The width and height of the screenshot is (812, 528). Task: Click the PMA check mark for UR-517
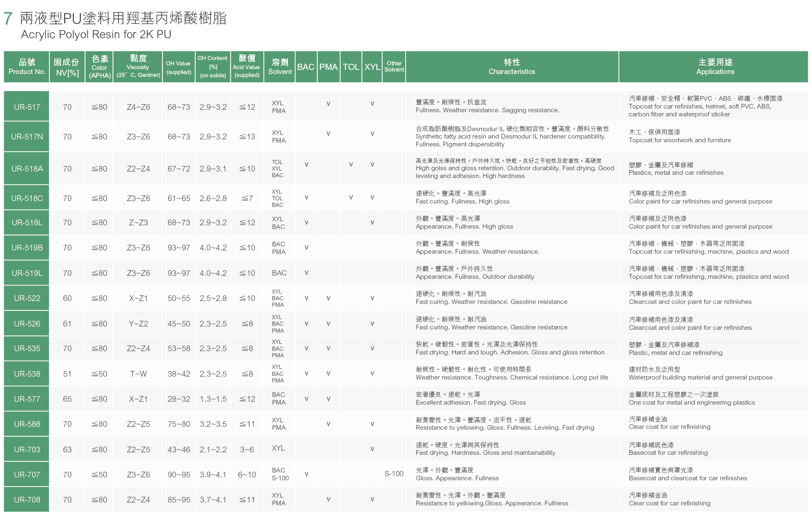click(x=328, y=104)
